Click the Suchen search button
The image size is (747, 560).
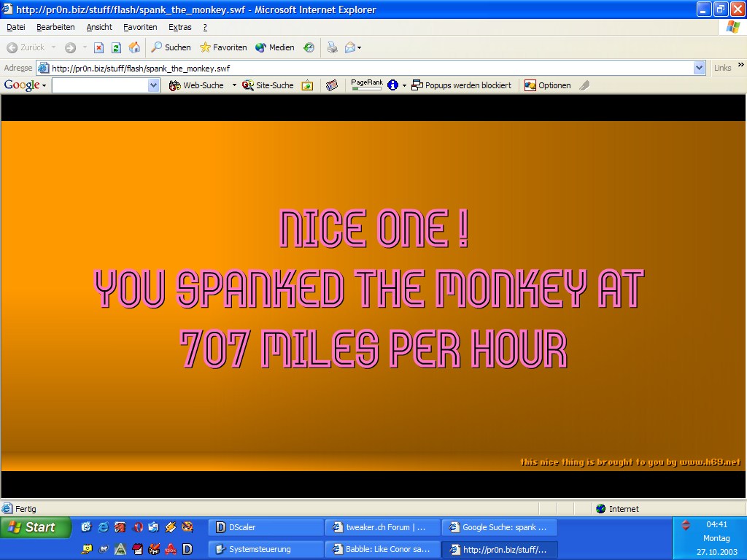pyautogui.click(x=171, y=47)
